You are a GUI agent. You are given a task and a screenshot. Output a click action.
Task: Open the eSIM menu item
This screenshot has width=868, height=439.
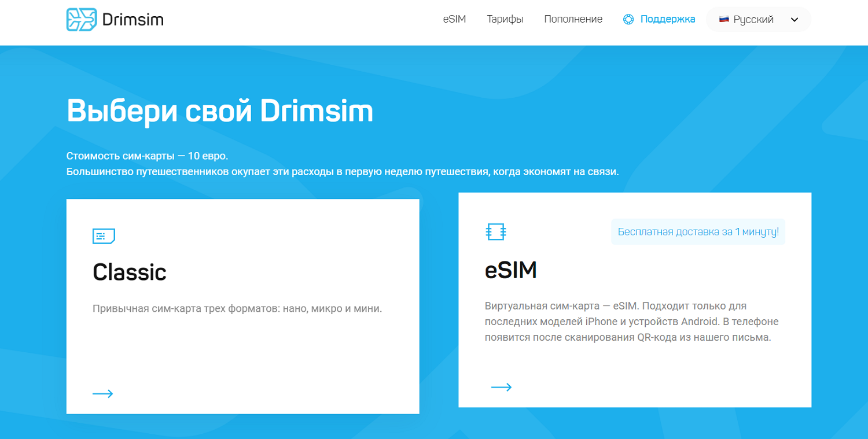(454, 19)
